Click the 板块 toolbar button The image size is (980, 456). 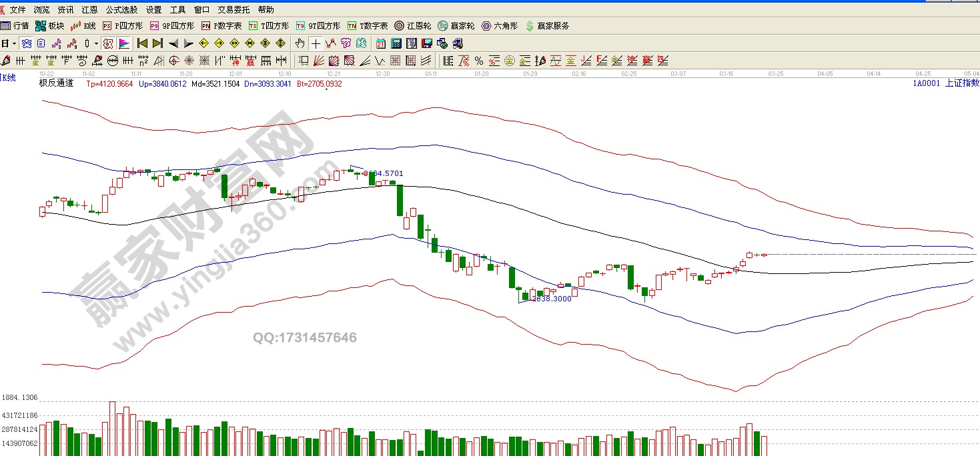point(50,26)
